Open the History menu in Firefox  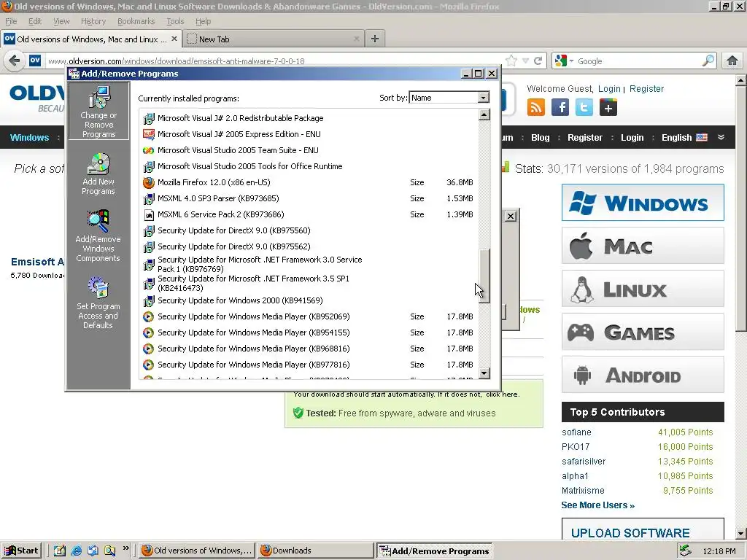(93, 21)
